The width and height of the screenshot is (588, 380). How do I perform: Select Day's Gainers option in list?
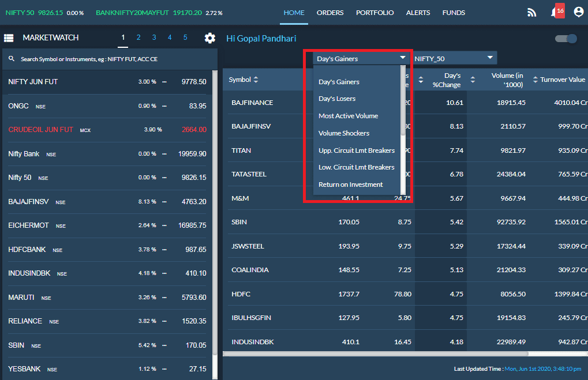click(x=339, y=82)
